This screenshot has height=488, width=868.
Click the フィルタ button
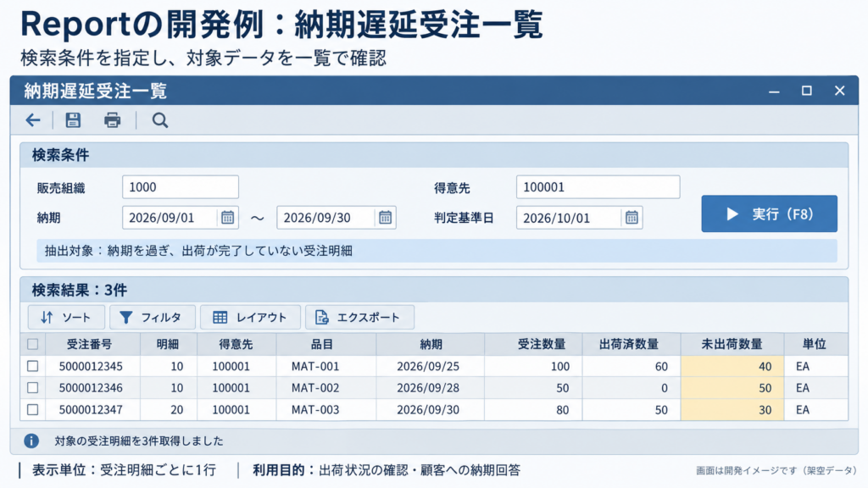(x=153, y=317)
